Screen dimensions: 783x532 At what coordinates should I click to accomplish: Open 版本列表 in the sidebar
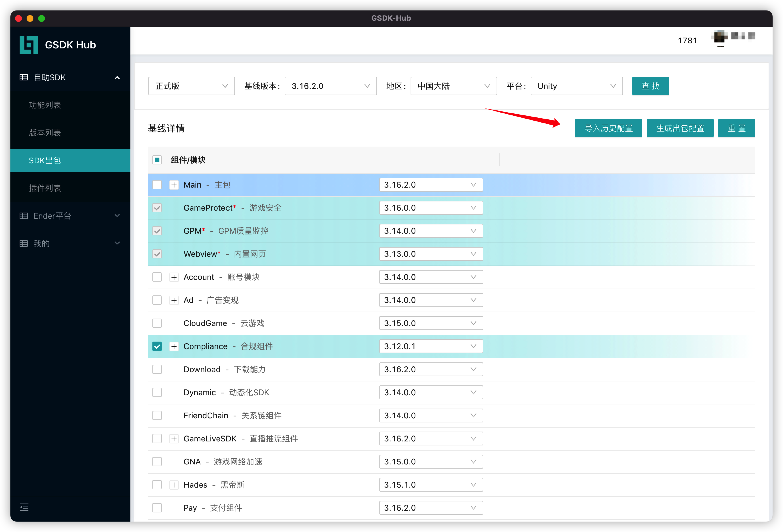(x=70, y=133)
